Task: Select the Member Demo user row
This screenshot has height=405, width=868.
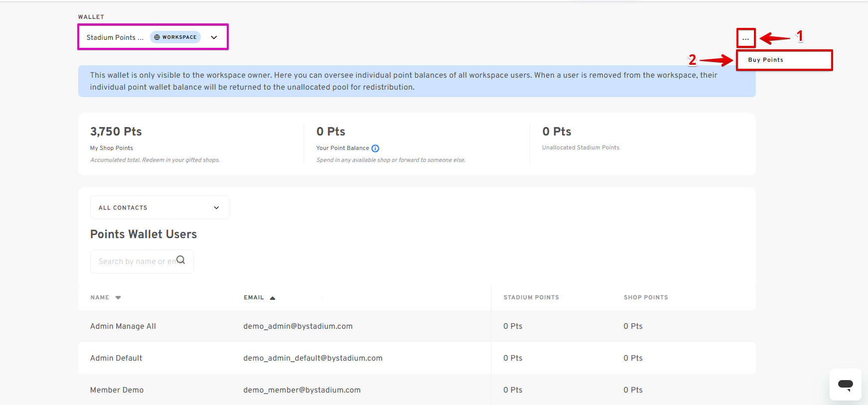Action: [x=417, y=390]
